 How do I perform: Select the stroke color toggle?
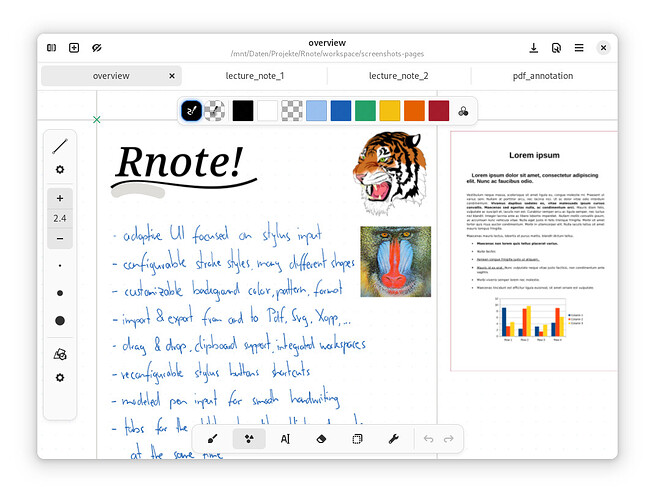click(x=191, y=111)
